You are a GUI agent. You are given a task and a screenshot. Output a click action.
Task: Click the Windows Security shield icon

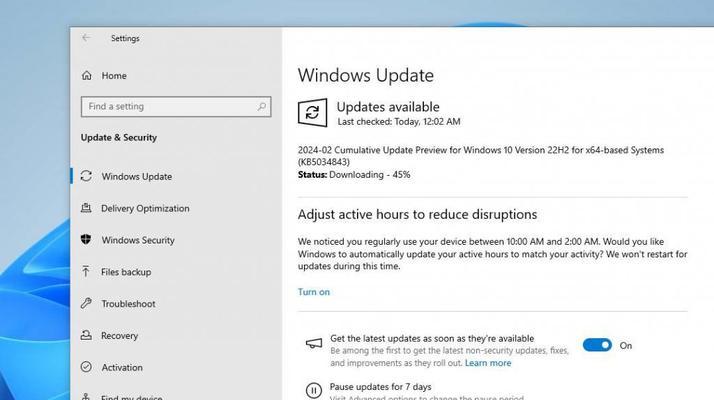point(86,240)
